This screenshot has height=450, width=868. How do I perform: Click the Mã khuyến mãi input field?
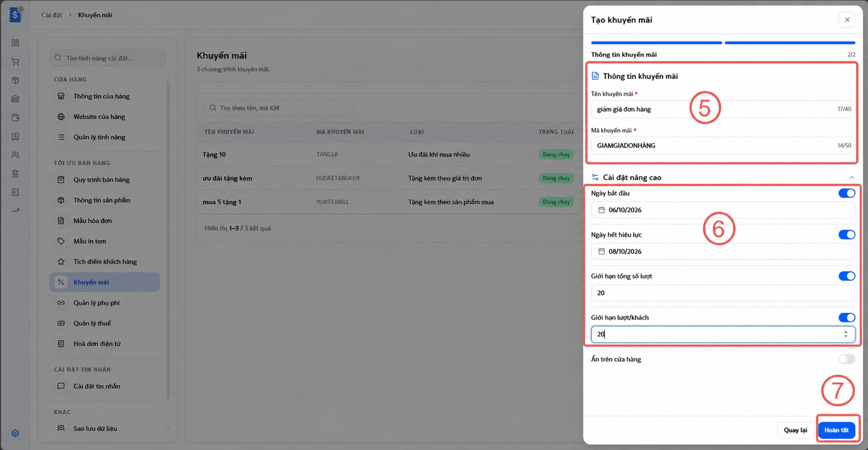click(723, 146)
